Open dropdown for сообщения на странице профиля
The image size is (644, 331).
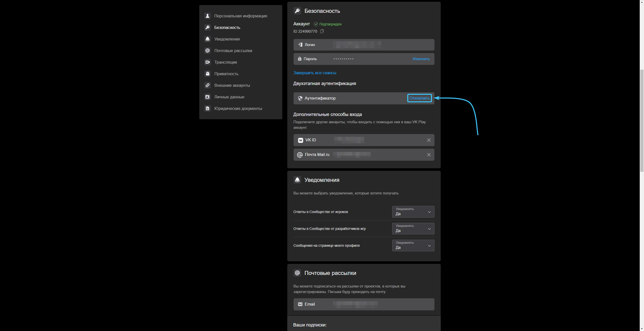pyautogui.click(x=413, y=245)
